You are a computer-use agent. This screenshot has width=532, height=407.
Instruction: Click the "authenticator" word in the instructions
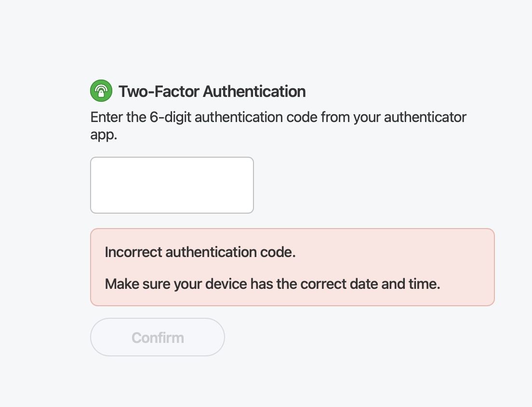(x=425, y=117)
